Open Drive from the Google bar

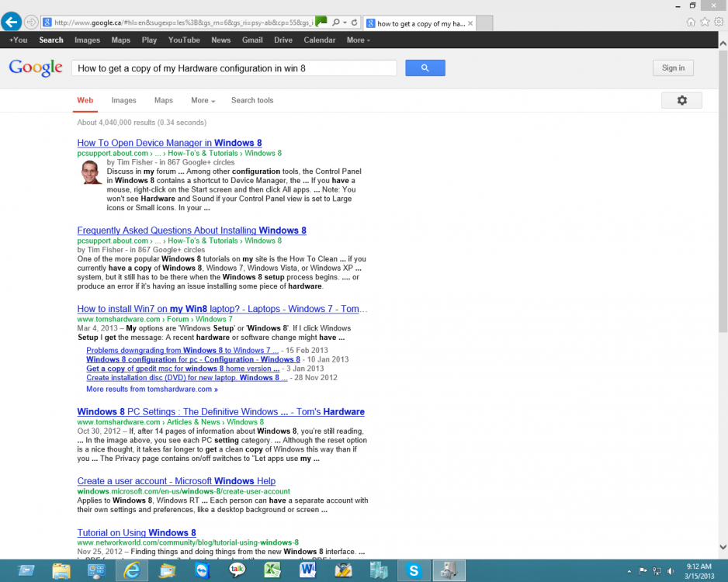click(283, 40)
